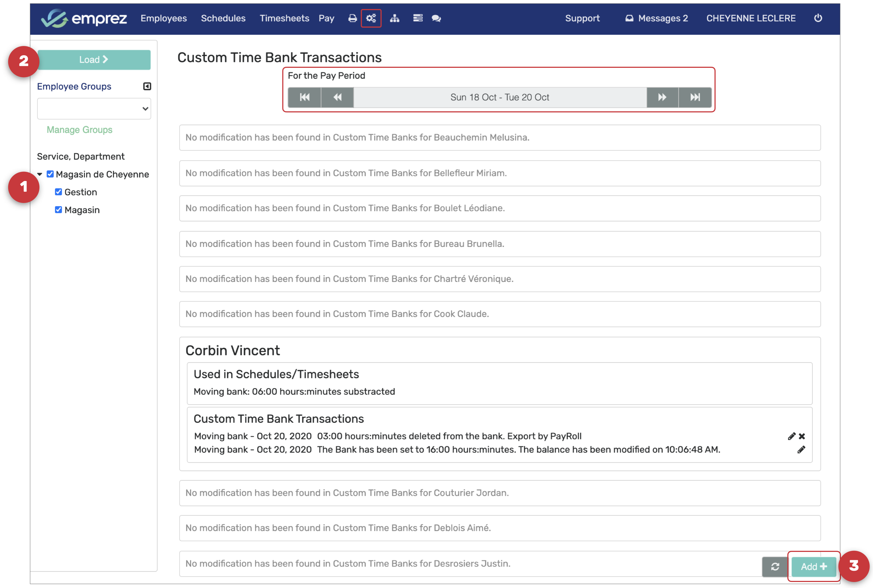This screenshot has height=588, width=873.
Task: Click the list view navbar icon
Action: (x=418, y=18)
